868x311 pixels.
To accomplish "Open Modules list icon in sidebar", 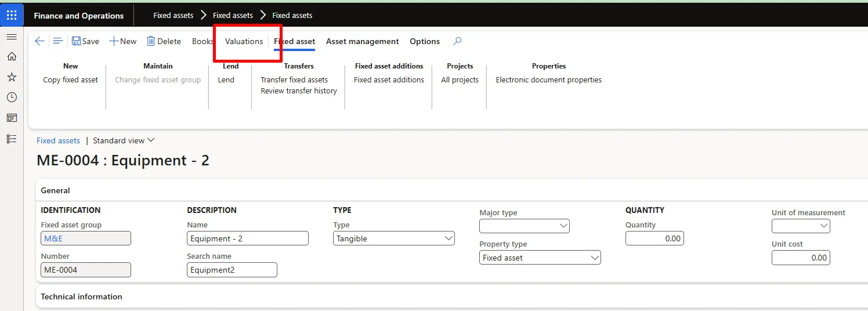I will tap(12, 139).
